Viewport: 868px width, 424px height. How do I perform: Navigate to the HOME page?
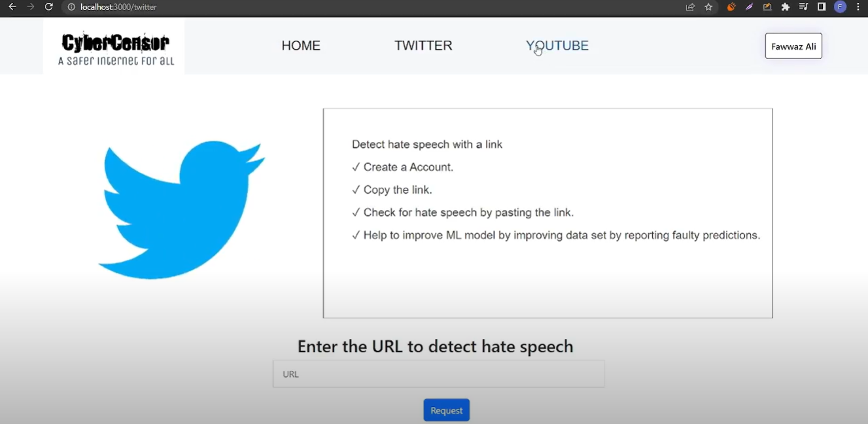click(301, 46)
